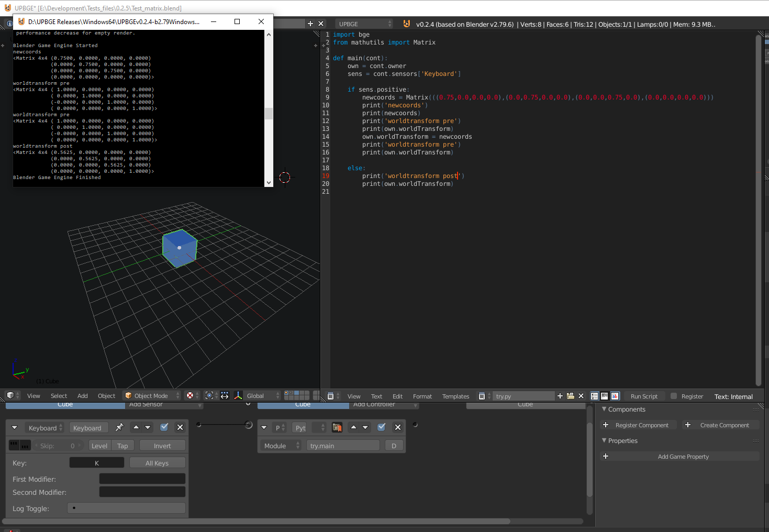The image size is (769, 532).
Task: Click the controller bookmark priority icon
Action: pos(337,428)
